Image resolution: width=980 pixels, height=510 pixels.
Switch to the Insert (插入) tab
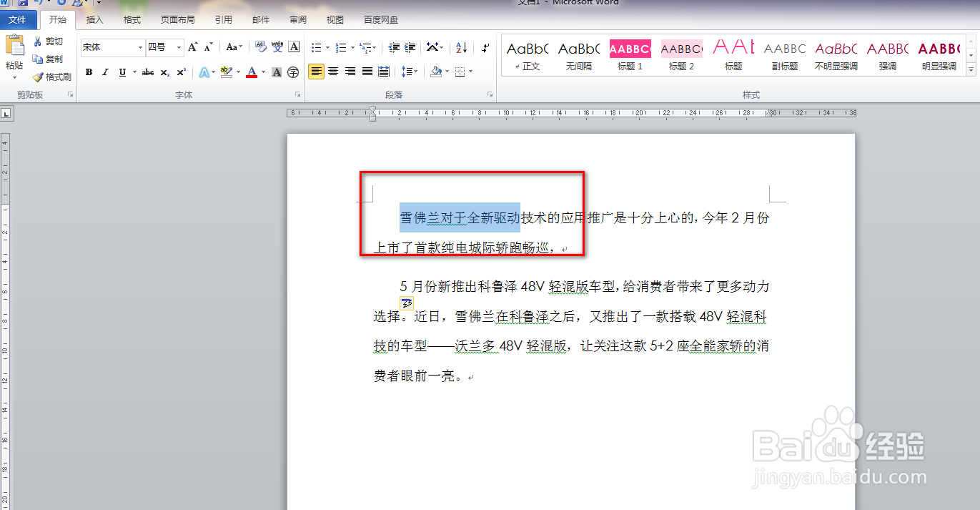pos(94,20)
